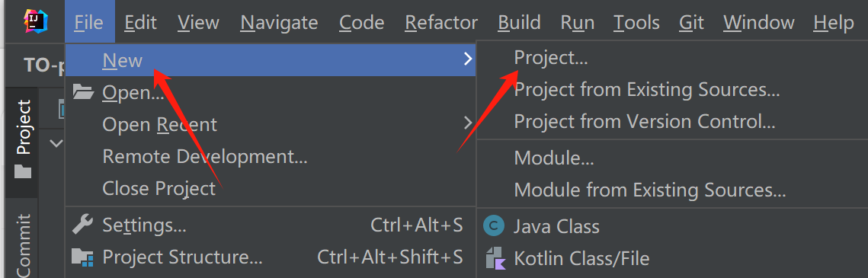The image size is (868, 278).
Task: Click the Project Structure folder icon
Action: (82, 257)
